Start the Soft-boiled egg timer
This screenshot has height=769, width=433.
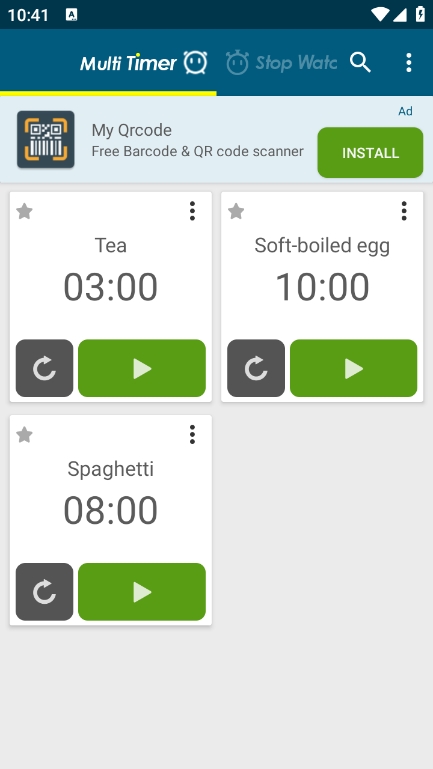click(354, 368)
